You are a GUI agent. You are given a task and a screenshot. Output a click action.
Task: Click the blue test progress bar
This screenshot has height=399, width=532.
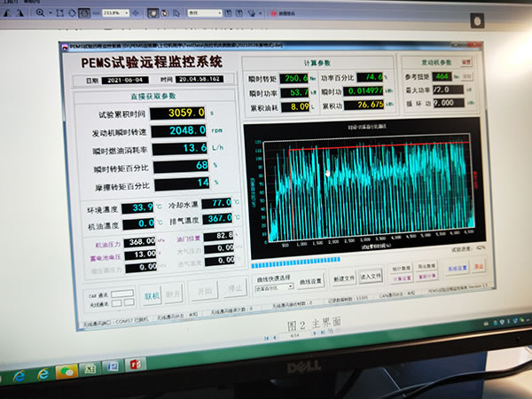293,263
